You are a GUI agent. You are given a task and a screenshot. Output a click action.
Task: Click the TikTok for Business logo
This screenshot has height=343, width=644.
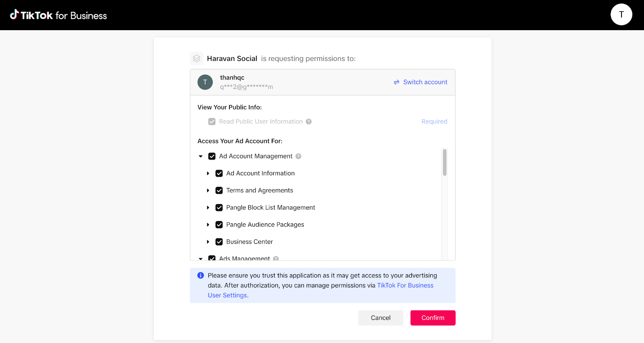point(58,15)
